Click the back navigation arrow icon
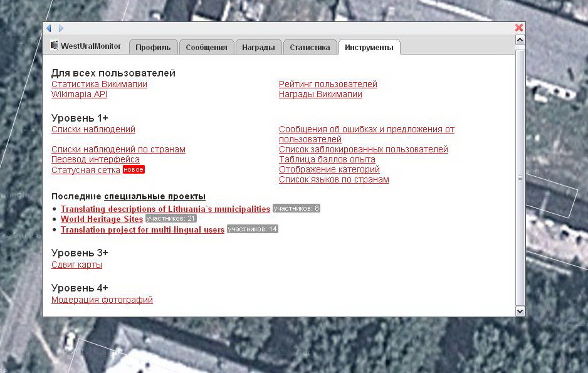The width and height of the screenshot is (588, 373). click(x=49, y=28)
